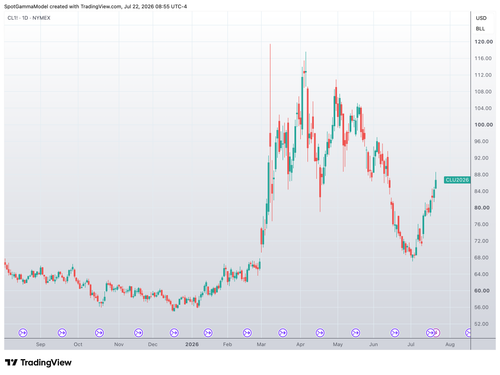Click the contract roll marker between Apr and May
Viewport: 500px width, 375px height.
(320, 332)
